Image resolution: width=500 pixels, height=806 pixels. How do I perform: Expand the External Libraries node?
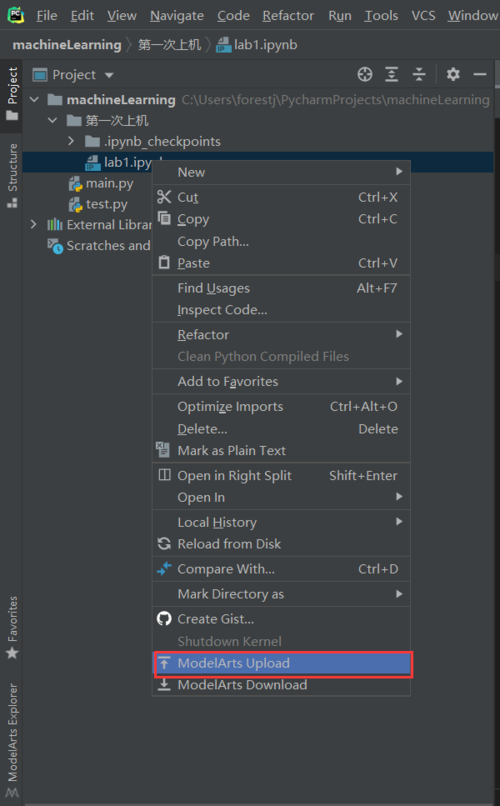pyautogui.click(x=33, y=225)
